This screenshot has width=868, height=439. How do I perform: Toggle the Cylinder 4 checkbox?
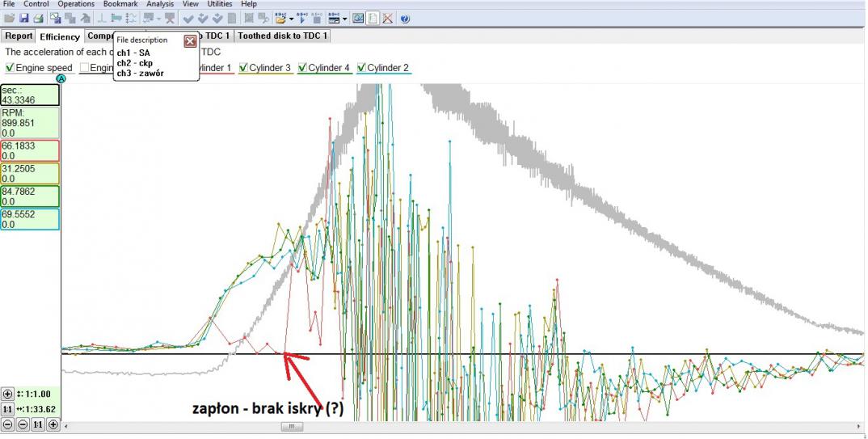click(302, 68)
